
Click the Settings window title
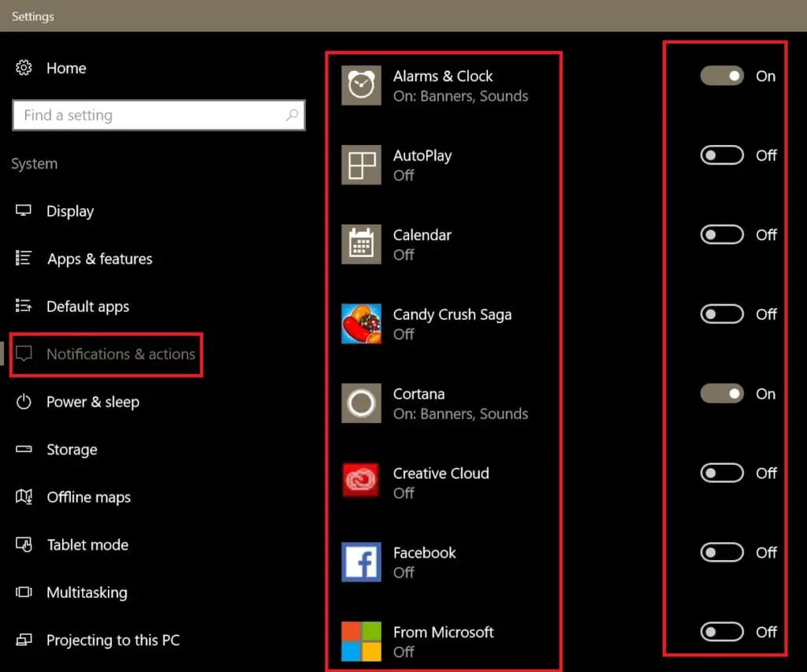click(x=32, y=16)
